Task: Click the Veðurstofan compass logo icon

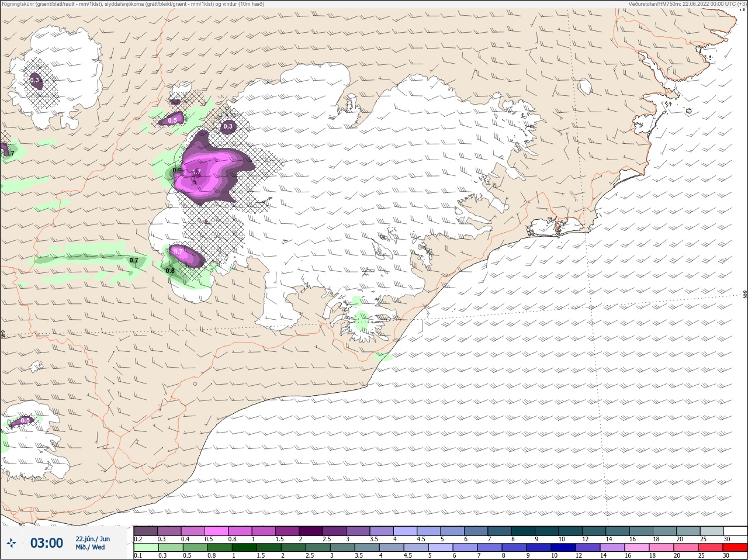Action: click(x=12, y=543)
